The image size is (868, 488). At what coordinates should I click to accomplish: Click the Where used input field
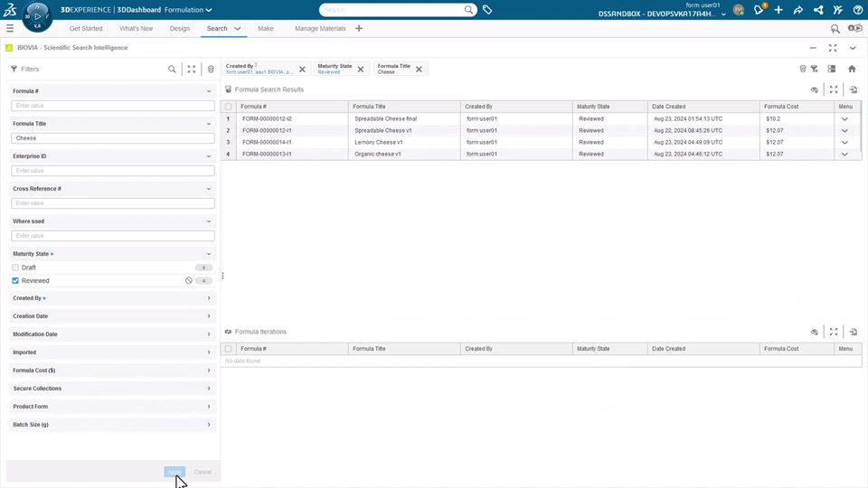tap(113, 236)
